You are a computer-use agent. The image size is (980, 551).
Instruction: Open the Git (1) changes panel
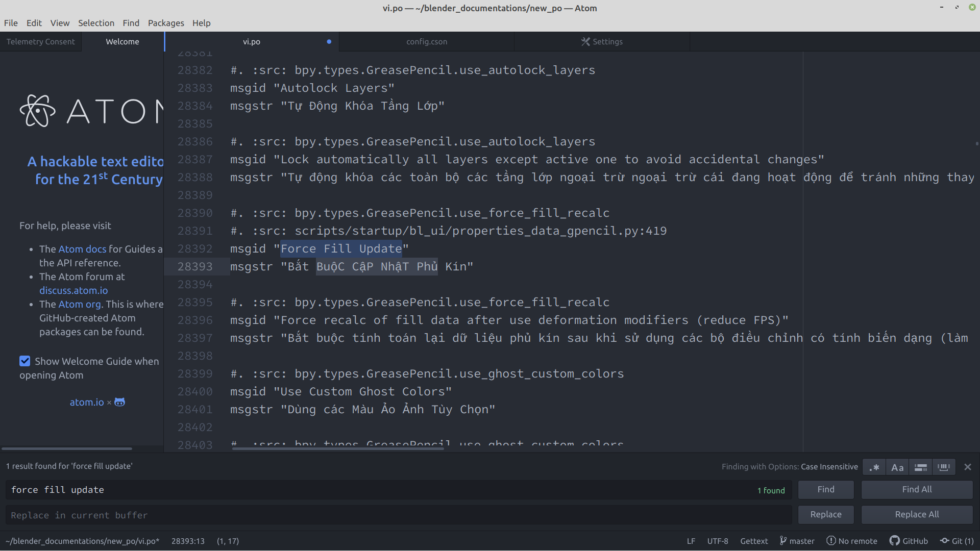[x=957, y=541]
